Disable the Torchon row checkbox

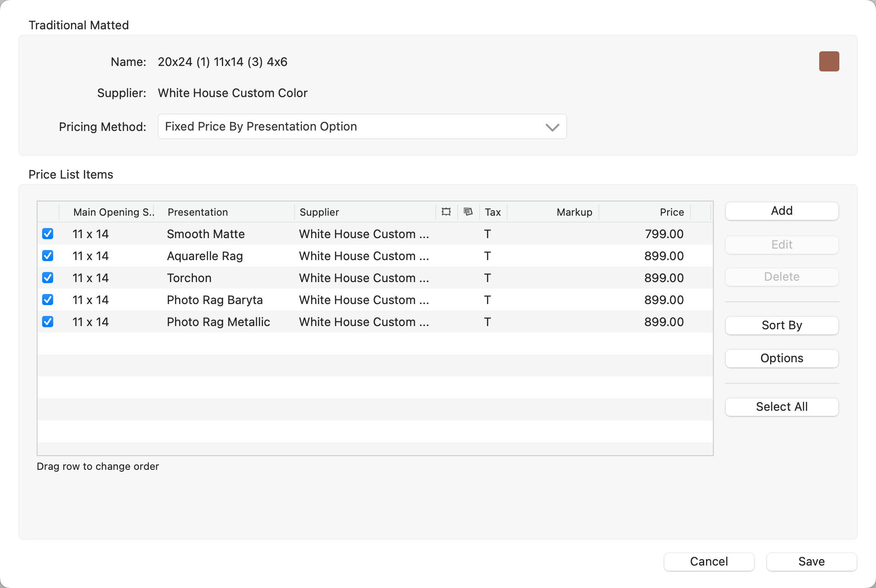tap(48, 278)
